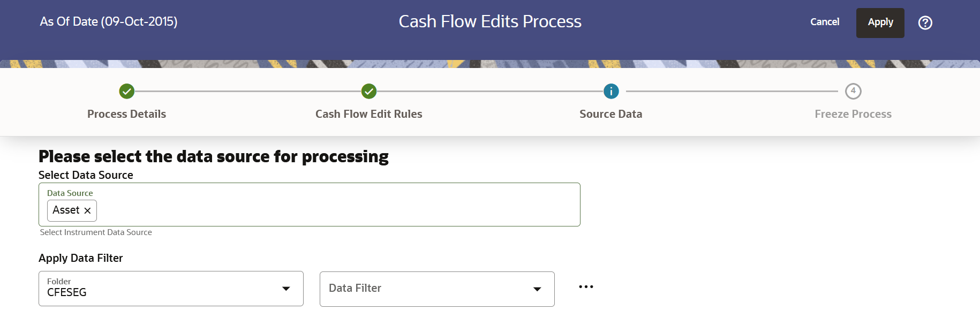This screenshot has height=325, width=980.
Task: Click the As Of Date (09-Oct-2015) label
Action: [108, 22]
